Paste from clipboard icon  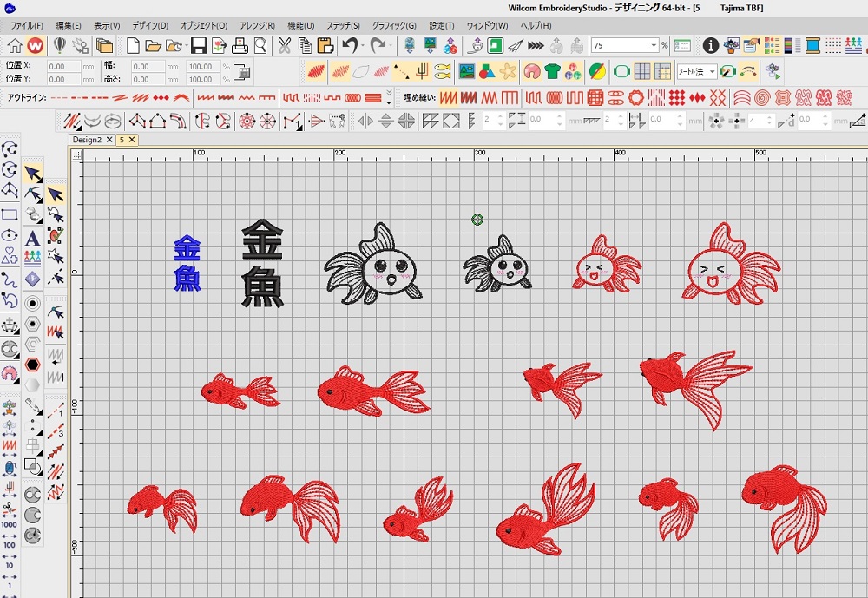[325, 45]
